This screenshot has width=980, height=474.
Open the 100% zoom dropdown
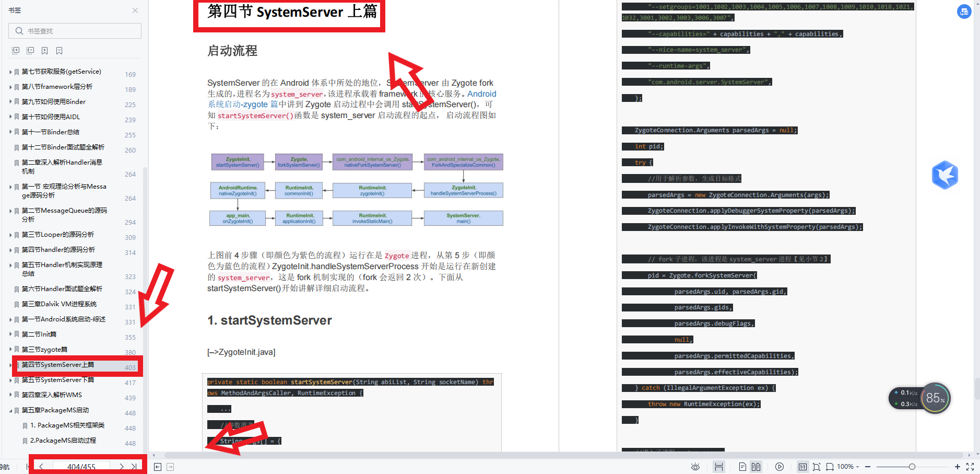(848, 467)
